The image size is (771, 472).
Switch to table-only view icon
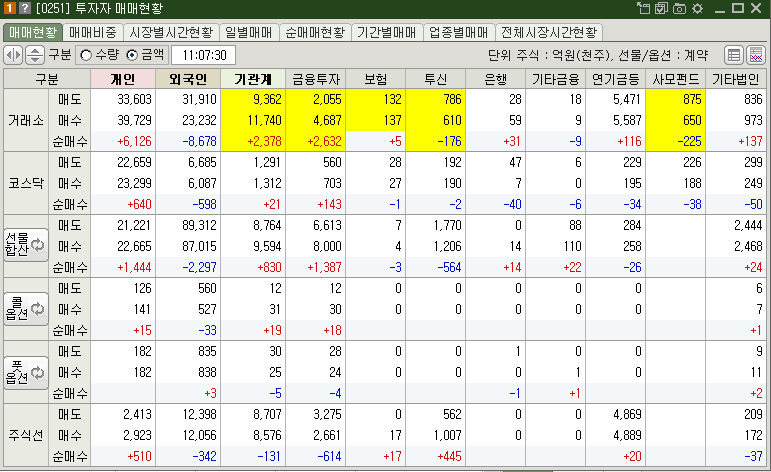[734, 55]
